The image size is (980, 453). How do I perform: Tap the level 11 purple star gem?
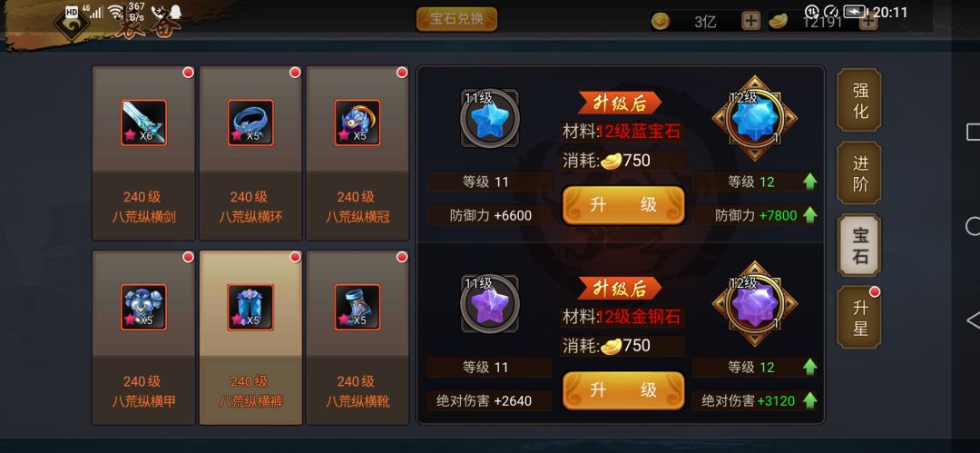point(490,303)
